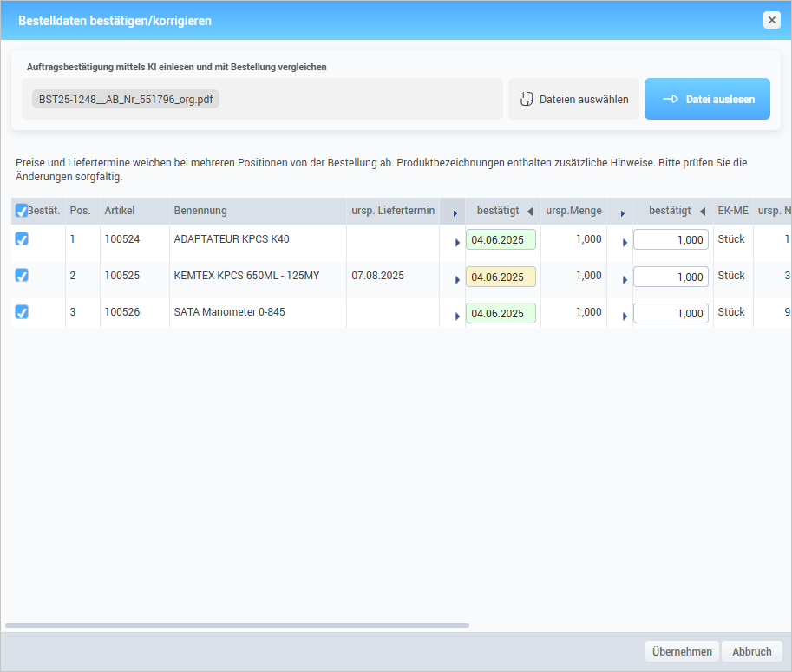The height and width of the screenshot is (672, 792).
Task: Toggle the select-all Bestät. header checkbox
Action: pos(22,211)
